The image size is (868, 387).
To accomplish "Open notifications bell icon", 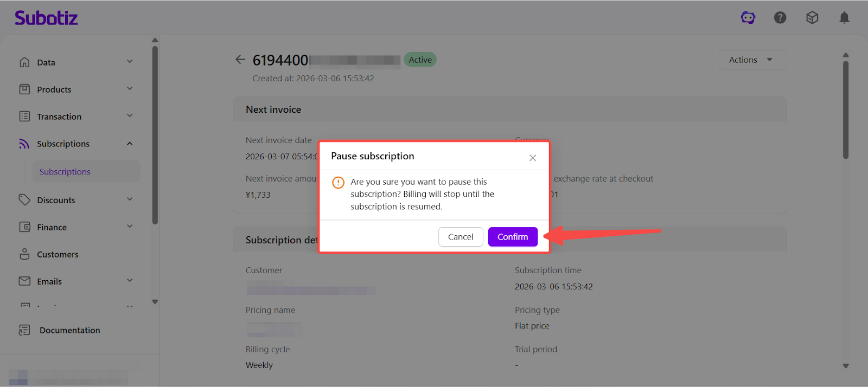I will 844,18.
